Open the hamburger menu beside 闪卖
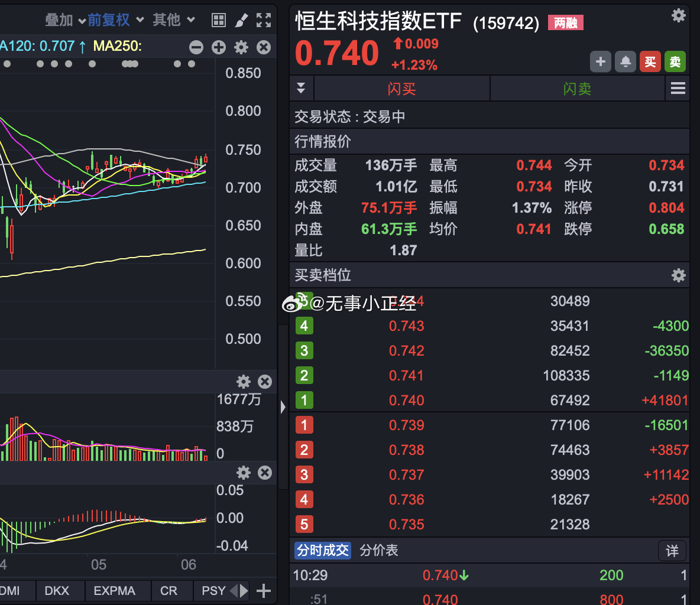Image resolution: width=700 pixels, height=605 pixels. click(678, 89)
